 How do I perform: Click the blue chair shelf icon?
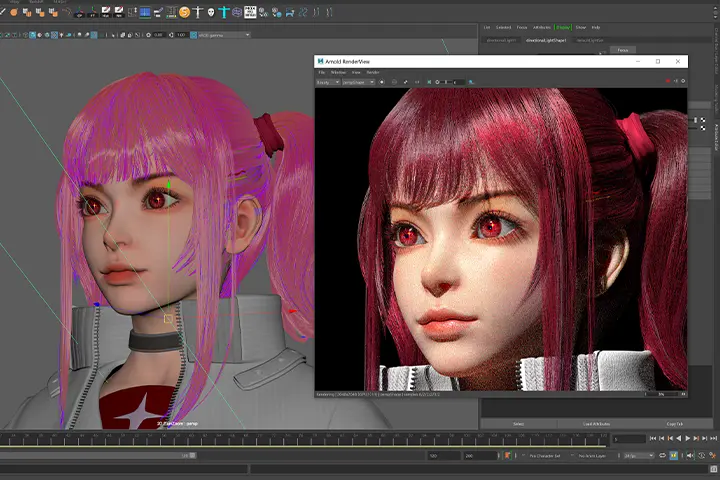290,13
